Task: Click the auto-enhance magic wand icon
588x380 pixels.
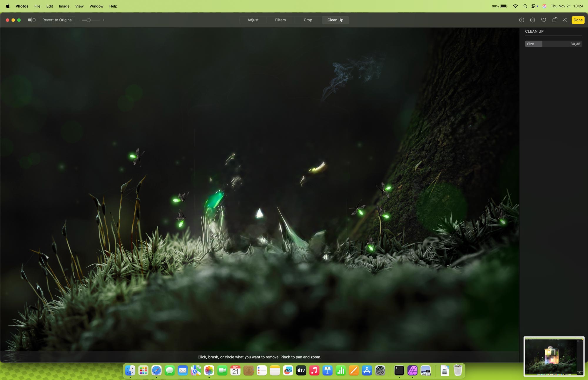Action: coord(565,20)
